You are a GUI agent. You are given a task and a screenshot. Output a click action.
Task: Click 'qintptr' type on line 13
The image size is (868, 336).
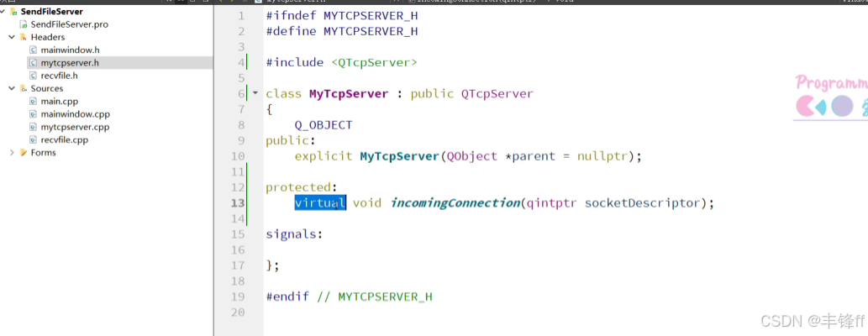pyautogui.click(x=551, y=203)
